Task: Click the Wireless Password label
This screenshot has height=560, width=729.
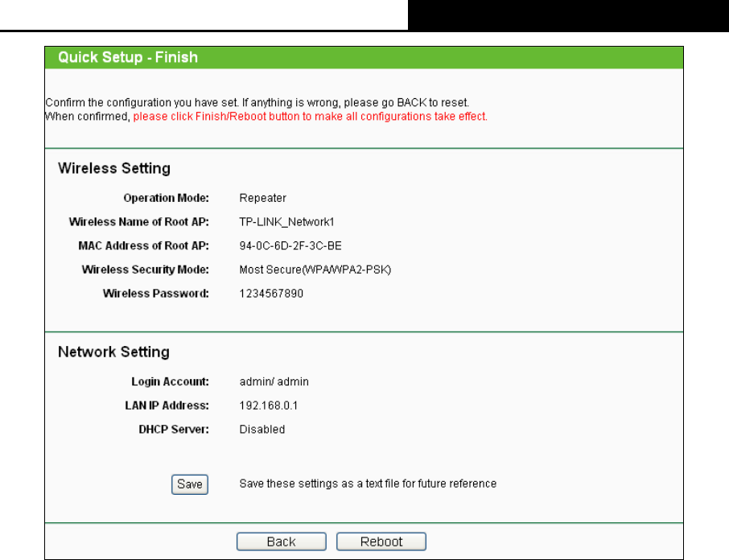Action: coord(156,294)
